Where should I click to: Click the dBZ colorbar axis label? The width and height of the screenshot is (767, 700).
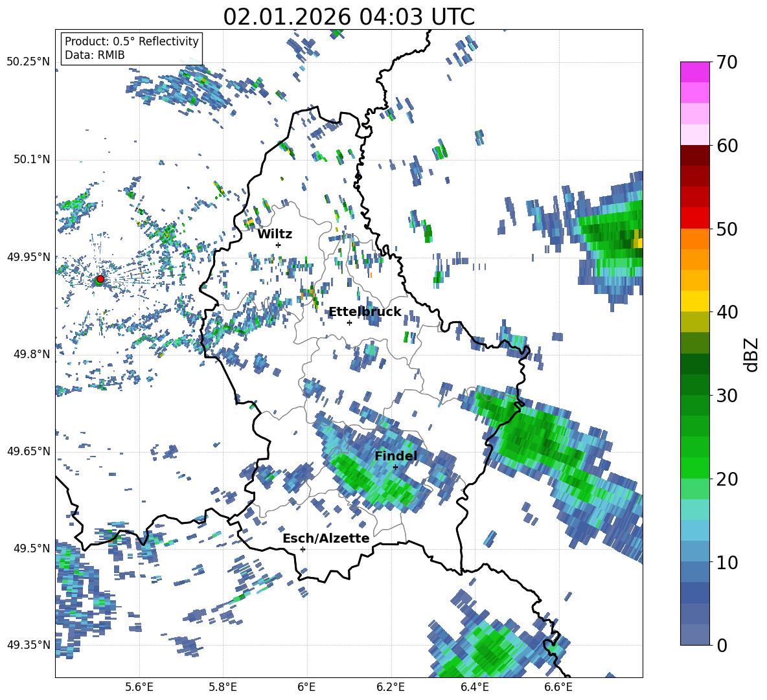(x=752, y=354)
